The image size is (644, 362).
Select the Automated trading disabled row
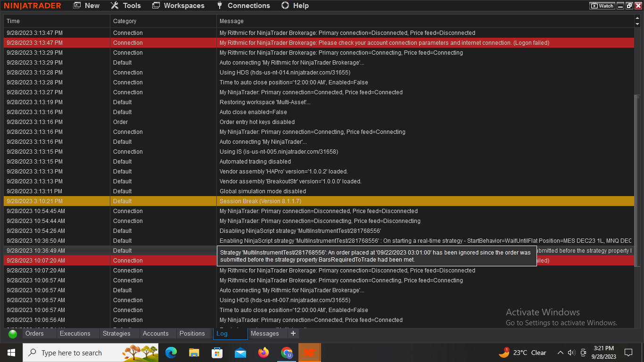(x=319, y=162)
